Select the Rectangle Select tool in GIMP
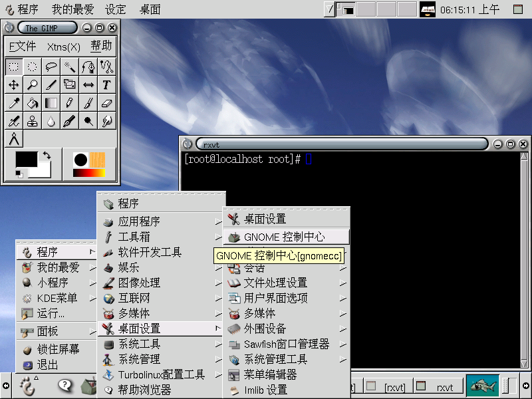The width and height of the screenshot is (532, 399). (13, 66)
